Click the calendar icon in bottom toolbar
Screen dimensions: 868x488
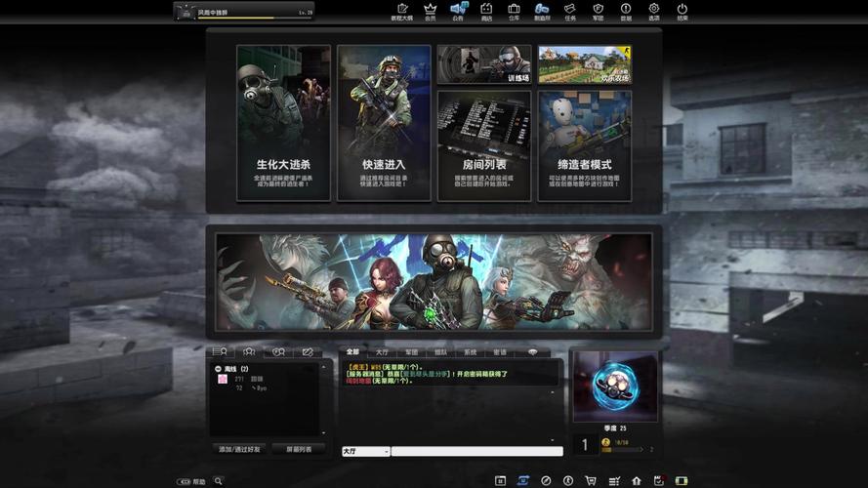tap(500, 481)
